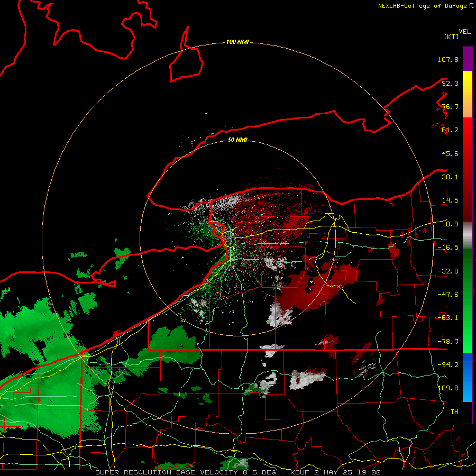
Task: Select the -63.1 velocity scale value
Action: pos(448,318)
